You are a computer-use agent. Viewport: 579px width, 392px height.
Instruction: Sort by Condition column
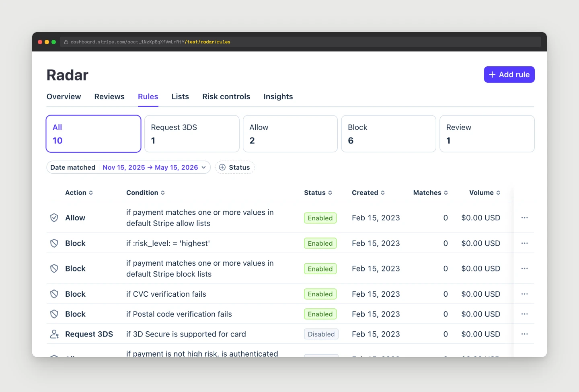[146, 193]
